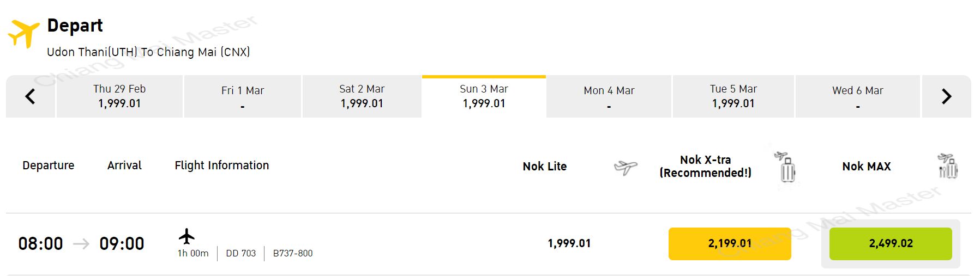The image size is (980, 276).
Task: Select the Thu 29 Feb date tab
Action: tap(119, 97)
